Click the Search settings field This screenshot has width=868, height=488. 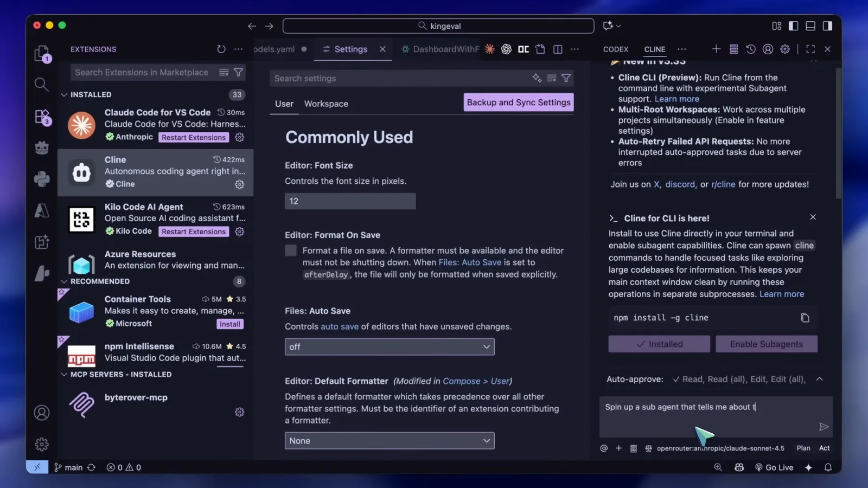401,78
